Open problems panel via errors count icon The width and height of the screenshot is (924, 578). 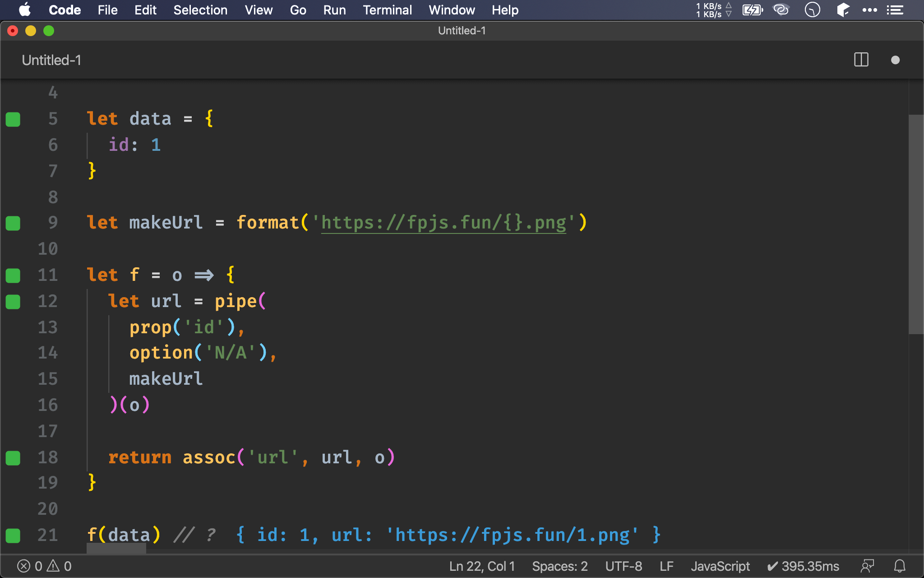click(30, 566)
